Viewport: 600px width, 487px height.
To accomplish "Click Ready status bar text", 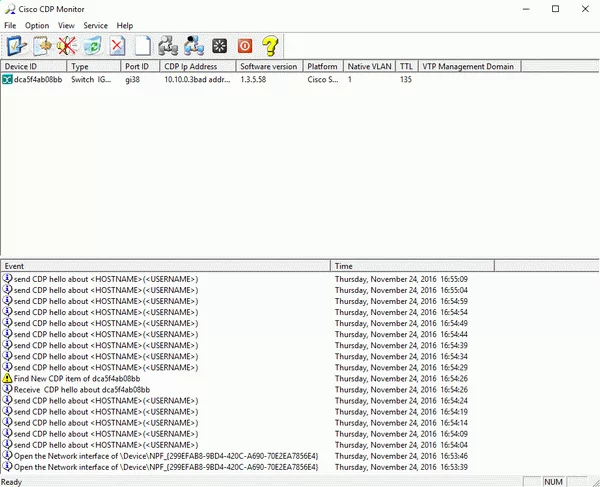I will (x=11, y=482).
